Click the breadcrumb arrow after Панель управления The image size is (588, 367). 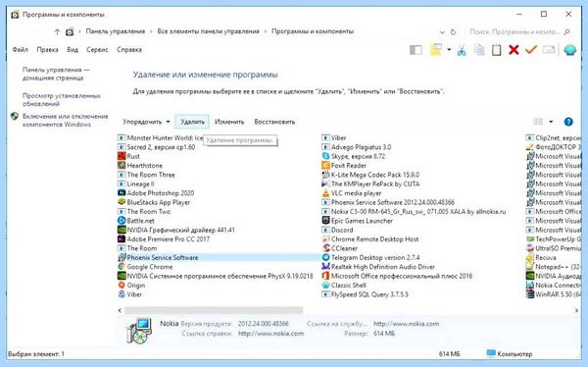[x=151, y=31]
